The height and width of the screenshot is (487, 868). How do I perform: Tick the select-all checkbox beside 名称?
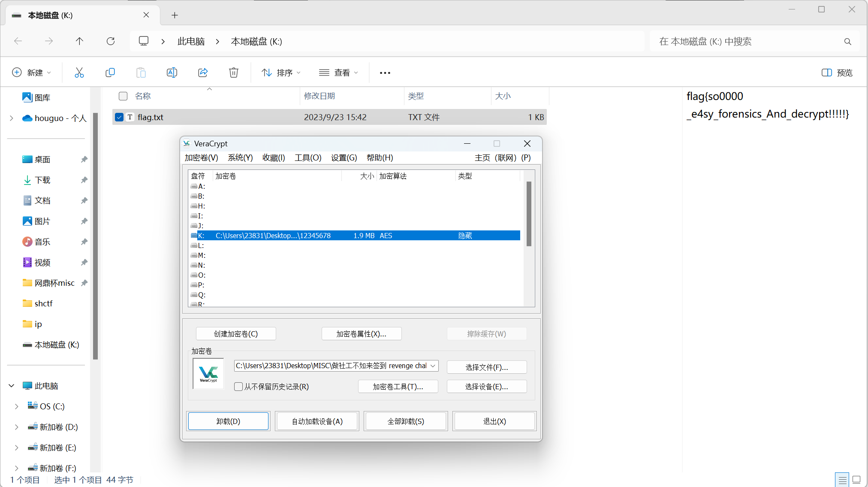coord(123,96)
